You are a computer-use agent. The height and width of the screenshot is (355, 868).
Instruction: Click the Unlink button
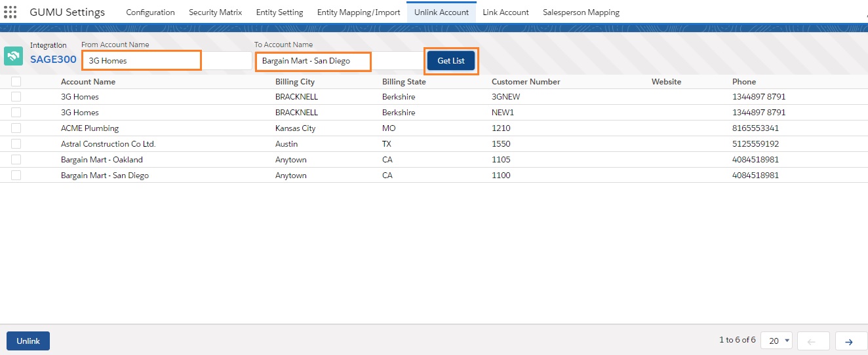(28, 341)
